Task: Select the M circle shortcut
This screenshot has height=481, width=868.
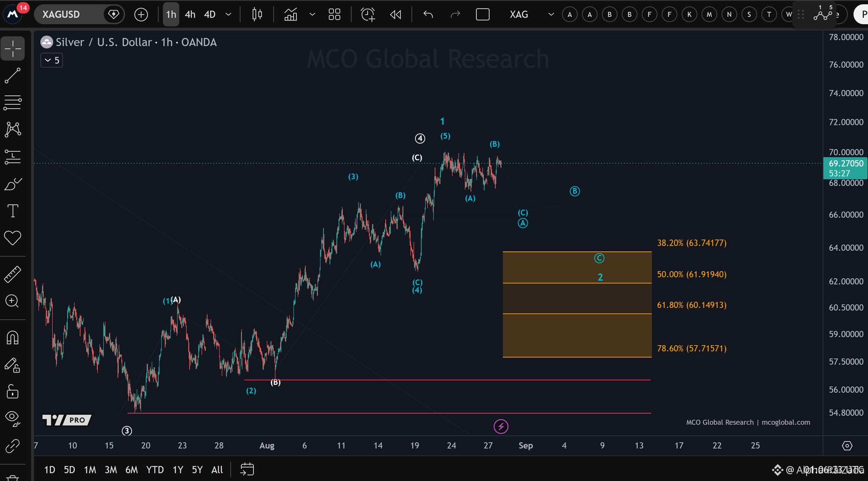Action: pyautogui.click(x=709, y=14)
